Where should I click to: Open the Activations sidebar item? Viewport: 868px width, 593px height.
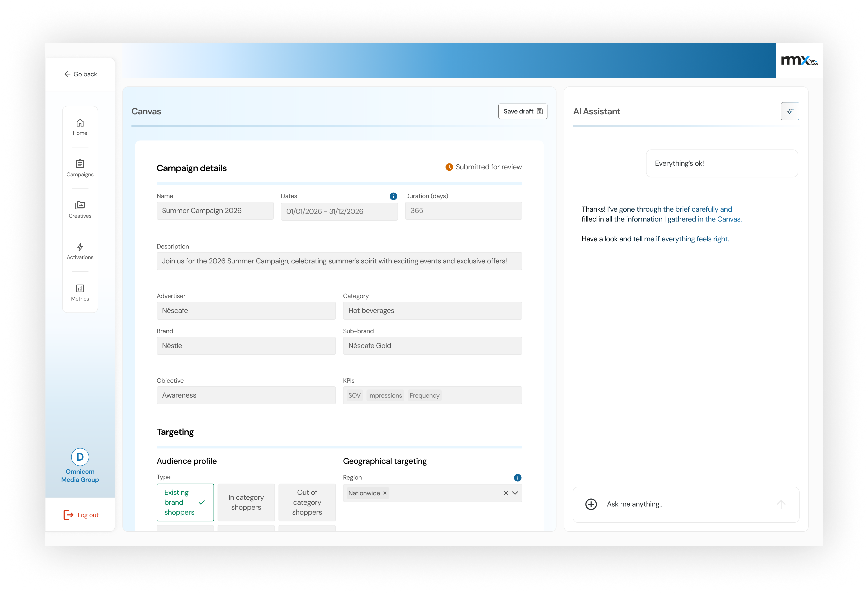pyautogui.click(x=80, y=251)
